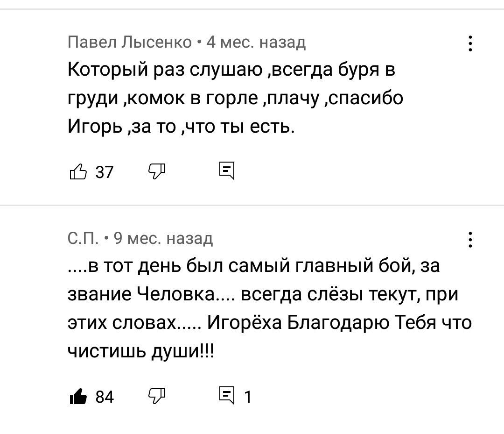Screen dimensions: 504x434
Task: Tap the 84 likes count
Action: [105, 397]
